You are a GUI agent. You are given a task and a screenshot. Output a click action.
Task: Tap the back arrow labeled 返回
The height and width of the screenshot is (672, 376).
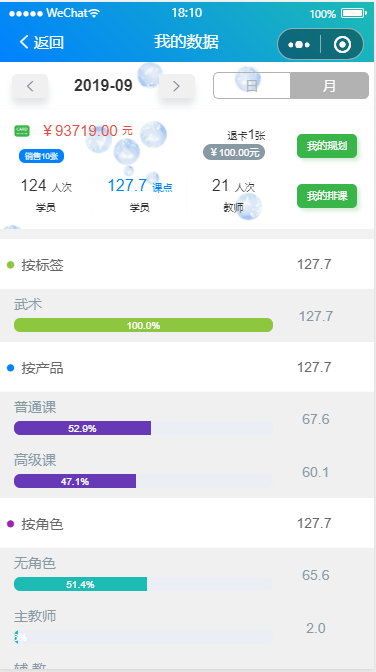pos(42,42)
